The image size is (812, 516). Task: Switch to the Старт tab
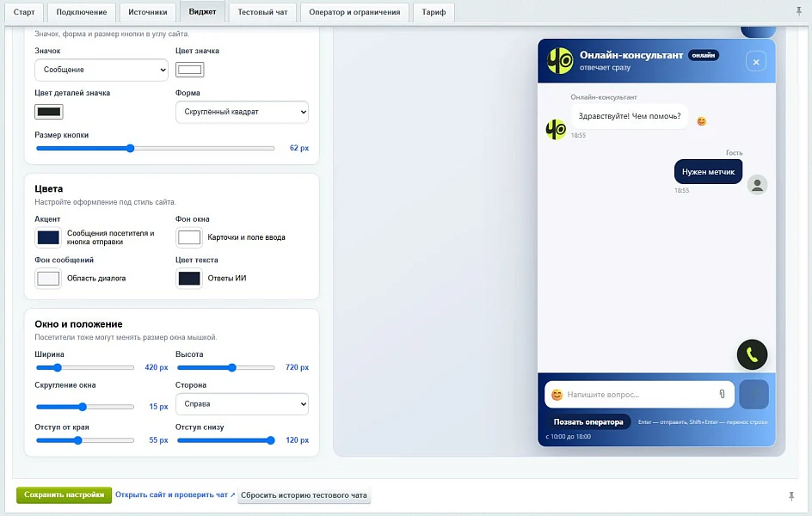coord(24,12)
